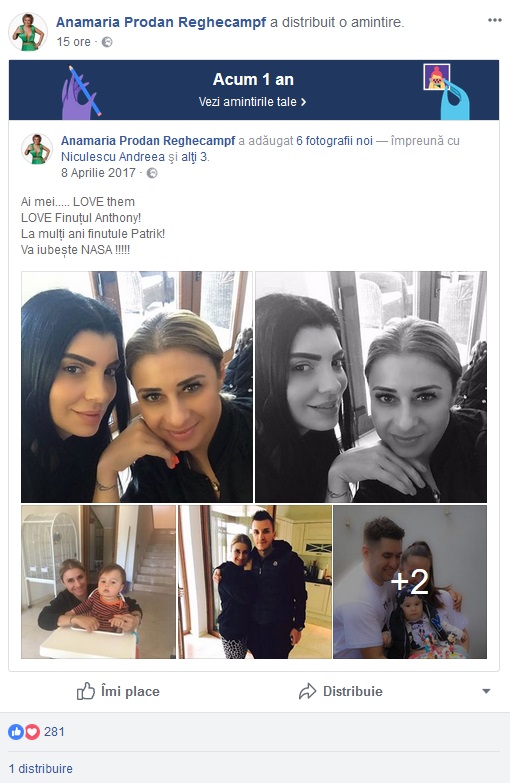The width and height of the screenshot is (510, 783).
Task: Click the Distribuie share arrow icon
Action: coord(307,691)
